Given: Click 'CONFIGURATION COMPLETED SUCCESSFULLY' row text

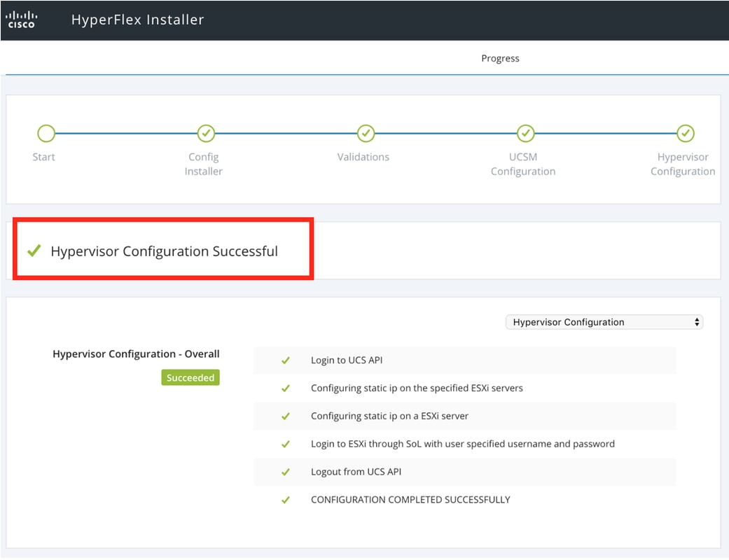Looking at the screenshot, I should (410, 500).
